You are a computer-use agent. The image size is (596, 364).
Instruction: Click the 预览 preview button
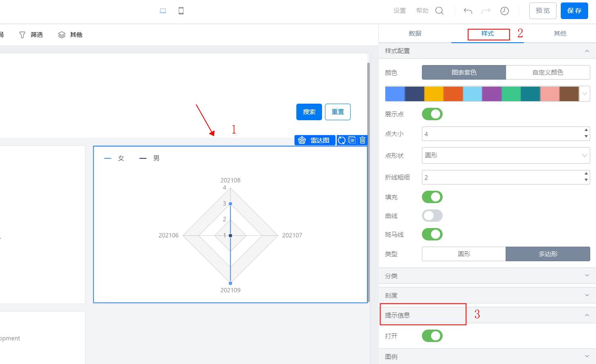pyautogui.click(x=543, y=11)
